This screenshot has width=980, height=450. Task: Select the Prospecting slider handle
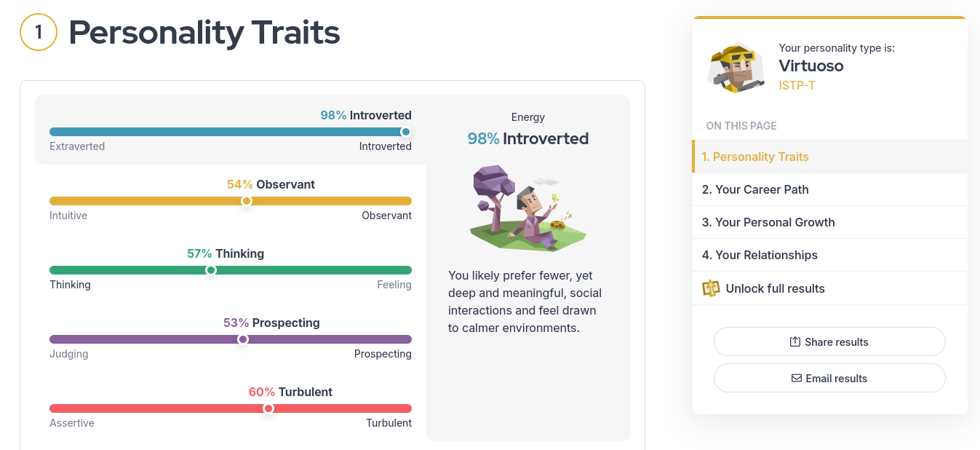tap(243, 339)
